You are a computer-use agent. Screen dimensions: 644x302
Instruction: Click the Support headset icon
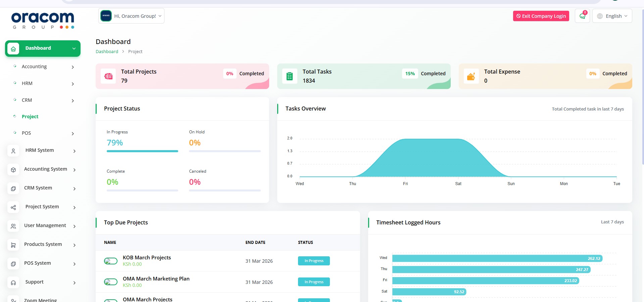tap(13, 283)
